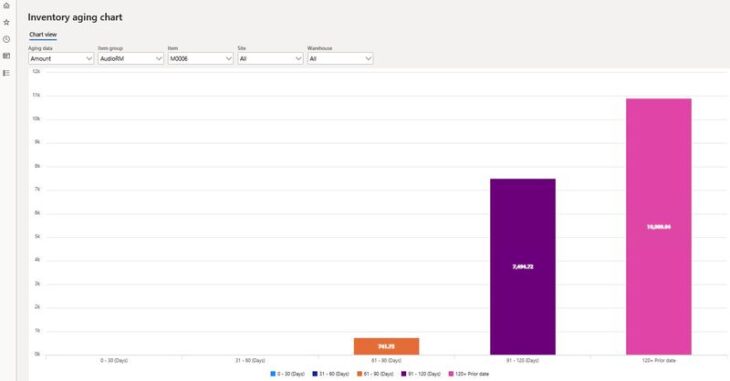Toggle 0-30 (Days) legend swatch
Screen dimensions: 730x381
coord(273,374)
